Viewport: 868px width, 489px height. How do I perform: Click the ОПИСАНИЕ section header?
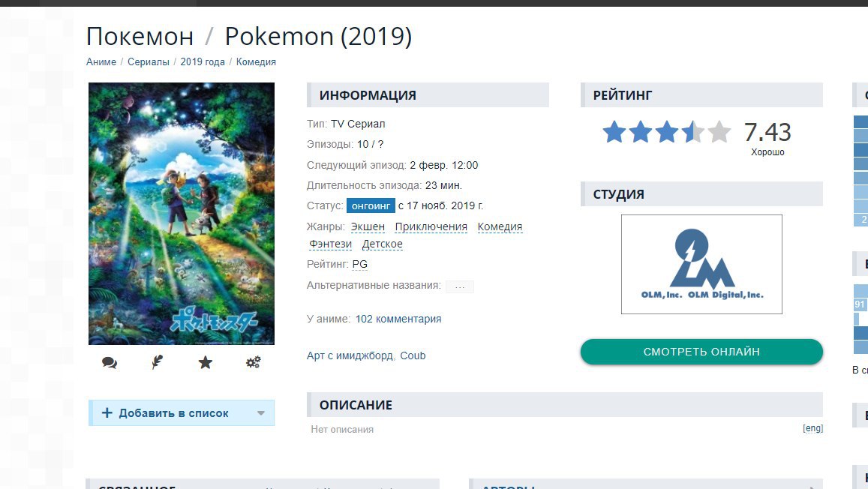[x=565, y=405]
